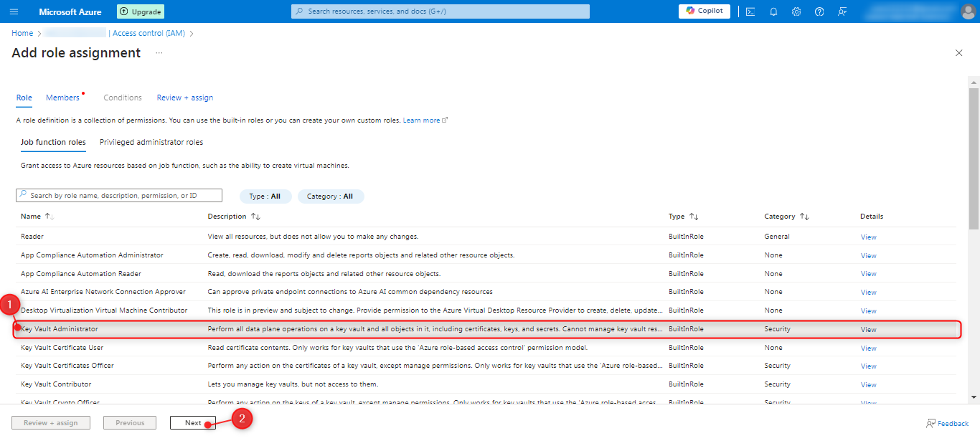
Task: Open portal settings gear
Action: tap(796, 11)
